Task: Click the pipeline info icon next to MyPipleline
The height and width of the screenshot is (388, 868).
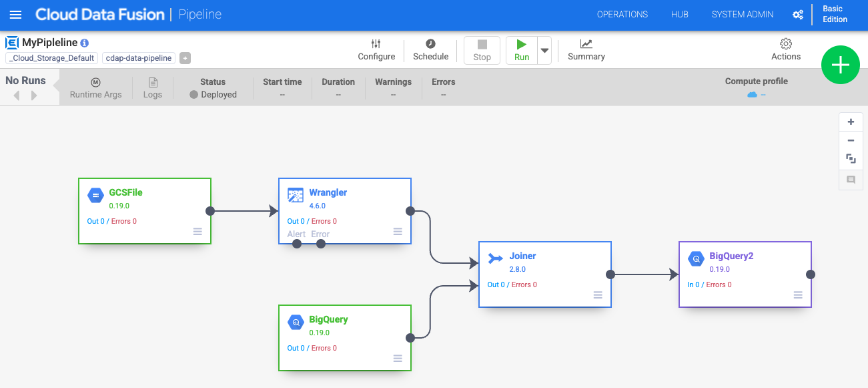Action: click(84, 43)
